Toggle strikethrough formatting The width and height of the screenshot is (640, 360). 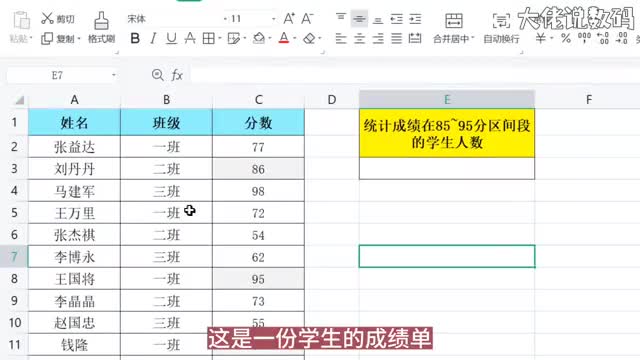pos(190,39)
